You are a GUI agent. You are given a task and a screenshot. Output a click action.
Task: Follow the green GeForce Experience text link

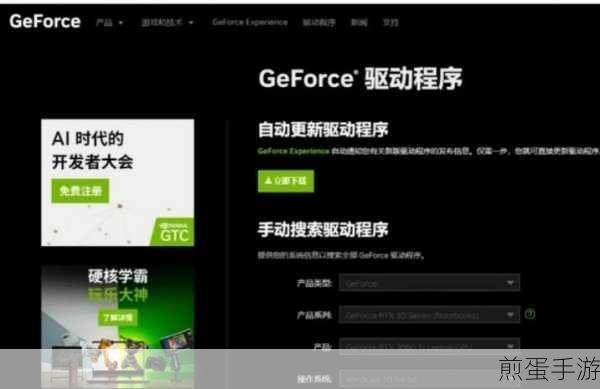293,151
